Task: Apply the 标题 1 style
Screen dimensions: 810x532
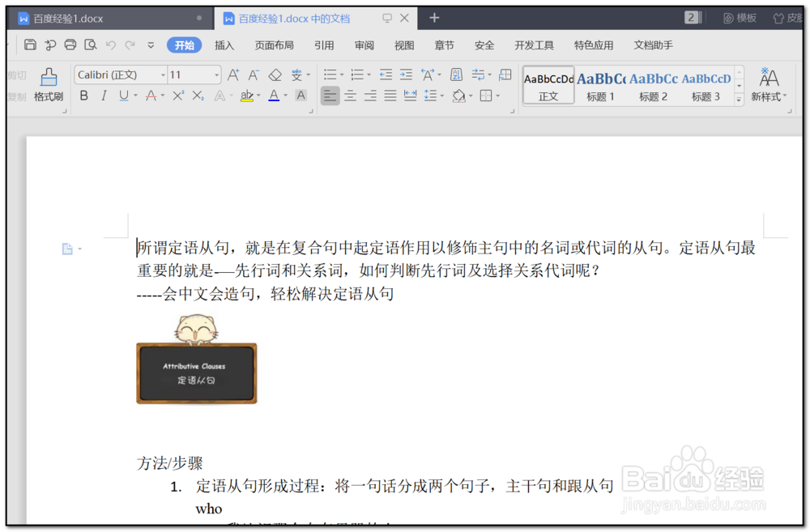Action: [x=600, y=85]
